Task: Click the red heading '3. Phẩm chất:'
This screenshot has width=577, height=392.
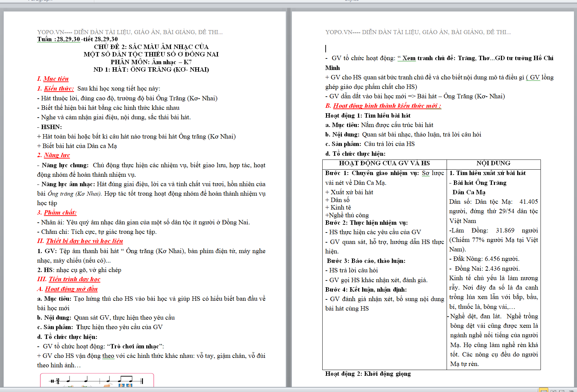Action: (57, 213)
